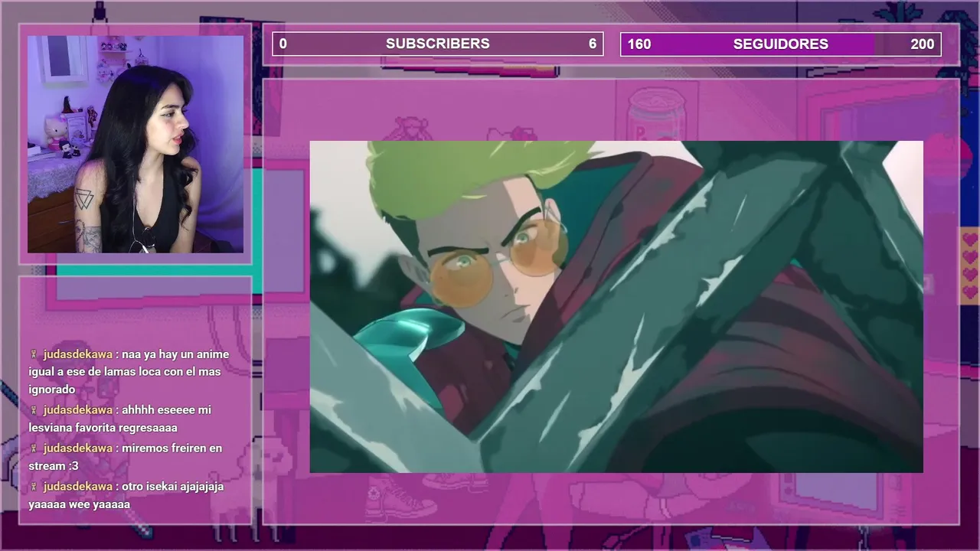Click the anime video playing in center
The height and width of the screenshot is (551, 980).
(x=616, y=306)
